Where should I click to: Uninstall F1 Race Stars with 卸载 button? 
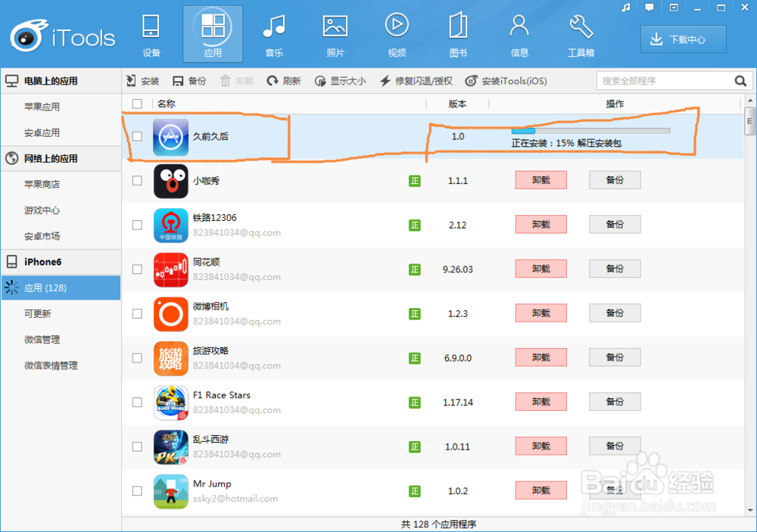pos(540,402)
